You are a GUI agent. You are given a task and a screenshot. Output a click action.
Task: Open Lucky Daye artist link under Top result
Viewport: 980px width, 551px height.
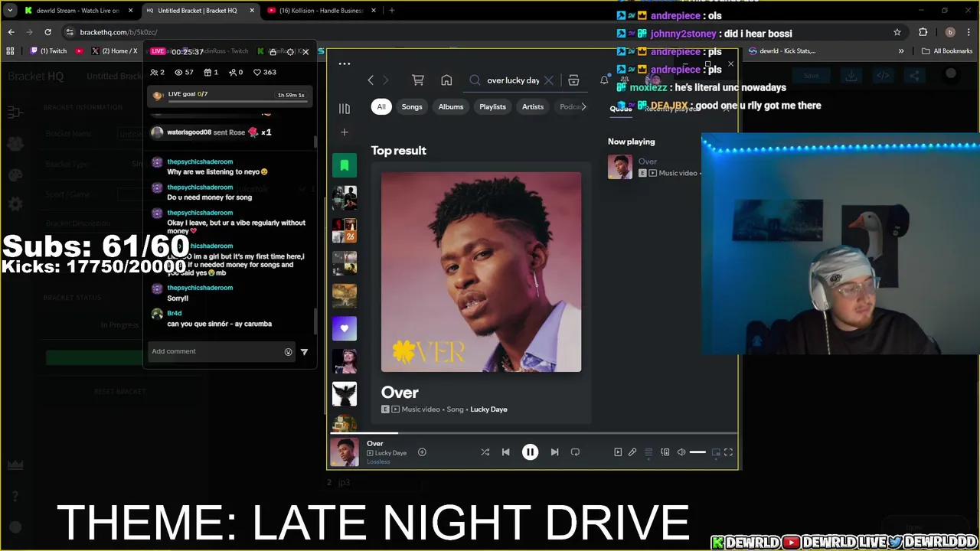(488, 409)
